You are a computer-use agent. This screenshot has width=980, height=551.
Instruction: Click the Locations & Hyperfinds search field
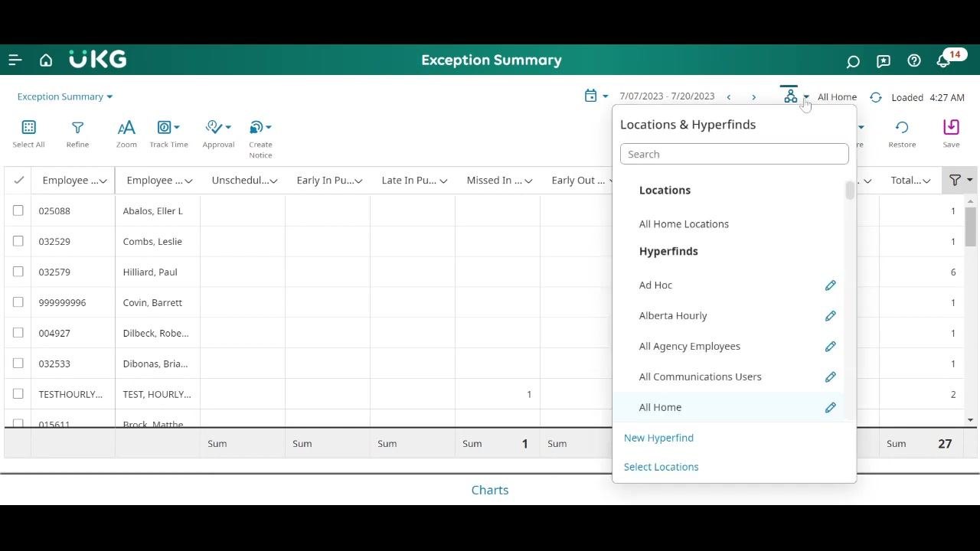734,154
